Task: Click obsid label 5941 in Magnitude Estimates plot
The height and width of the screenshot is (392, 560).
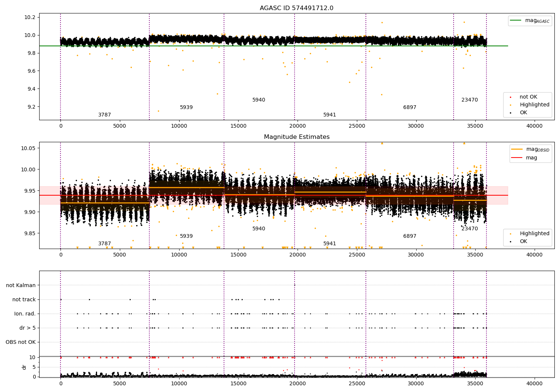Action: (x=330, y=244)
